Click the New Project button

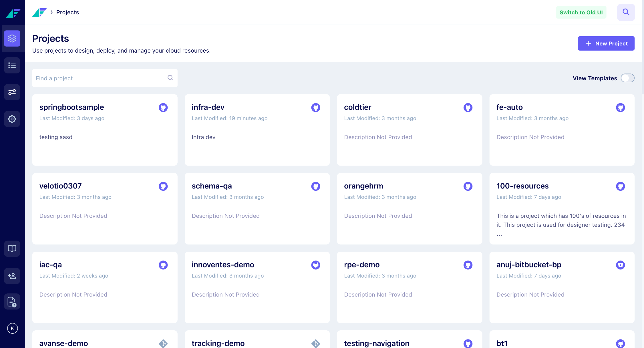tap(606, 43)
